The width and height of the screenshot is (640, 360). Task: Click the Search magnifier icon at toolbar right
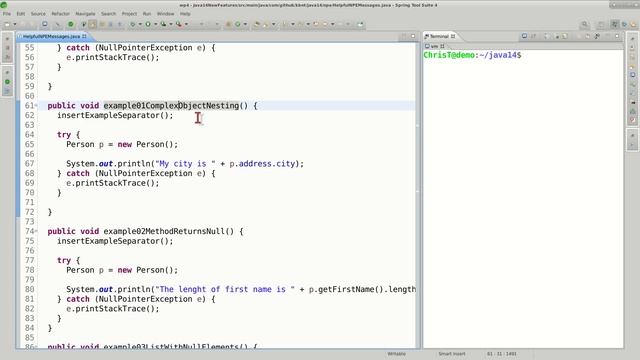click(585, 24)
